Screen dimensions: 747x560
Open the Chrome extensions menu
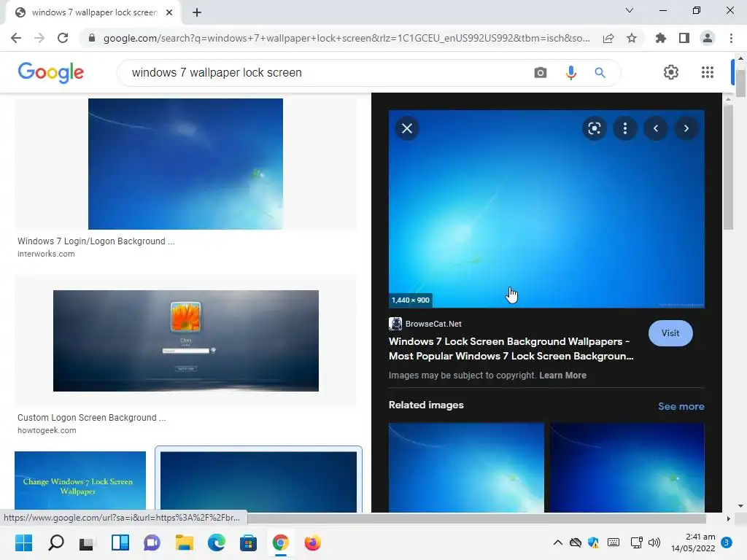tap(661, 38)
